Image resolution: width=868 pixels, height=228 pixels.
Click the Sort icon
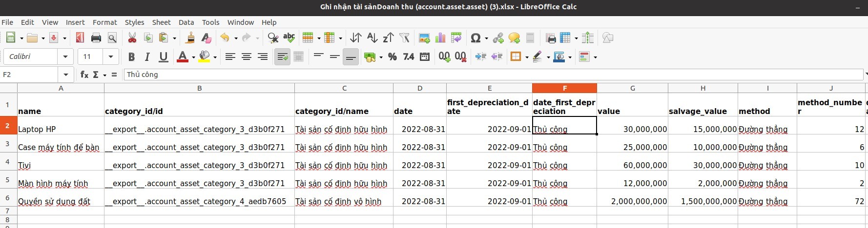(x=356, y=38)
